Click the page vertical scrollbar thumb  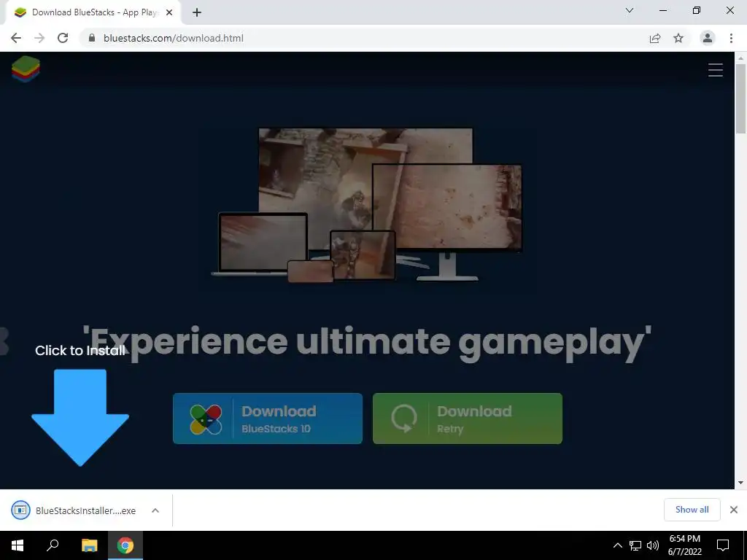pyautogui.click(x=740, y=98)
